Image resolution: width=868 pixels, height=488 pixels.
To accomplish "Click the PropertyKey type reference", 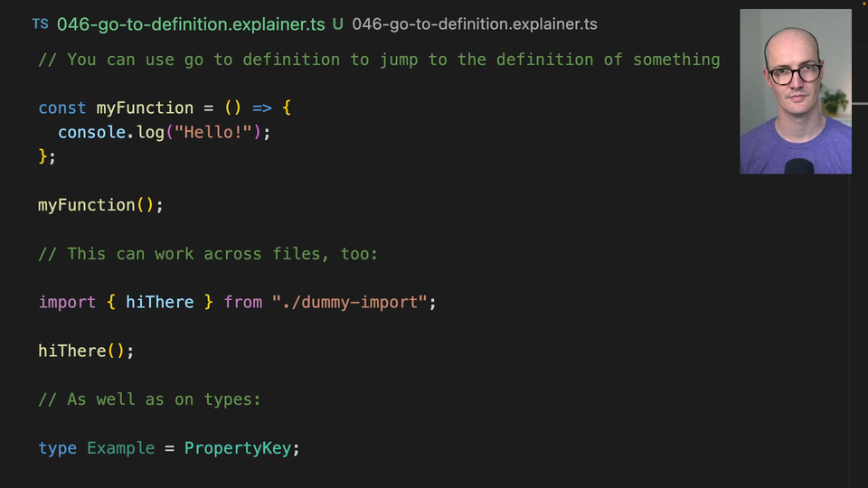I will click(238, 448).
